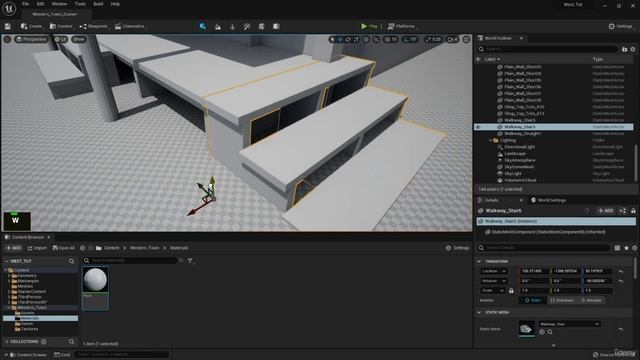Reset Rotation to default arrow
Image resolution: width=640 pixels, height=360 pixels.
pos(621,281)
